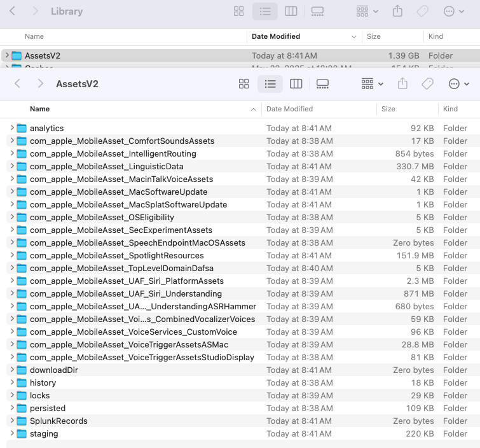Select com_apple_MobileAsset_UAF_Siri_PlatformAssets folder name
The height and width of the screenshot is (448, 480).
tap(127, 281)
